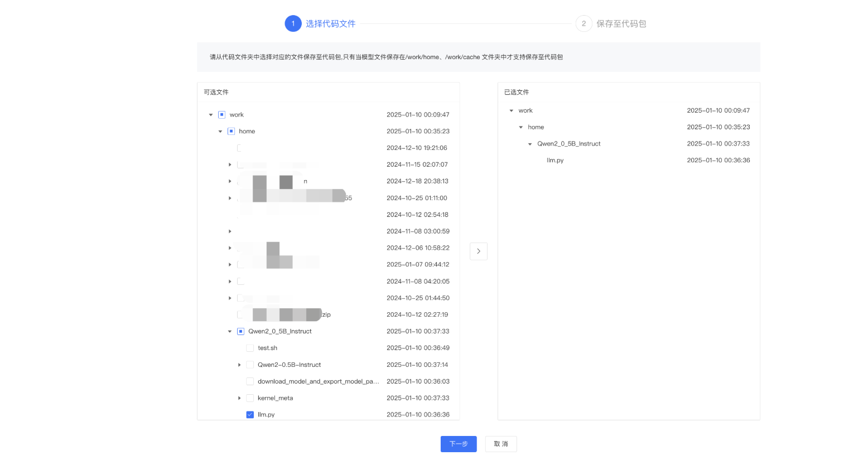Click step 1 circle indicator

pos(293,23)
